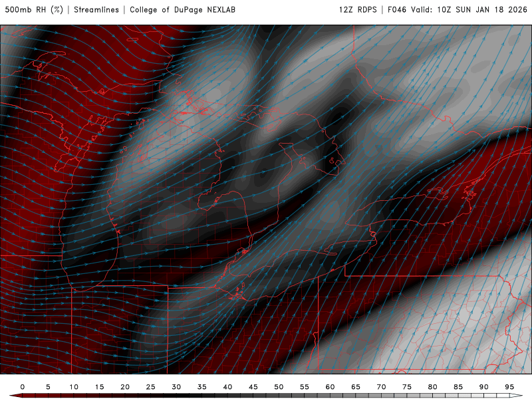This screenshot has height=399, width=532.
Task: Click the "500mb RH (%)" title text
Action: 34,10
